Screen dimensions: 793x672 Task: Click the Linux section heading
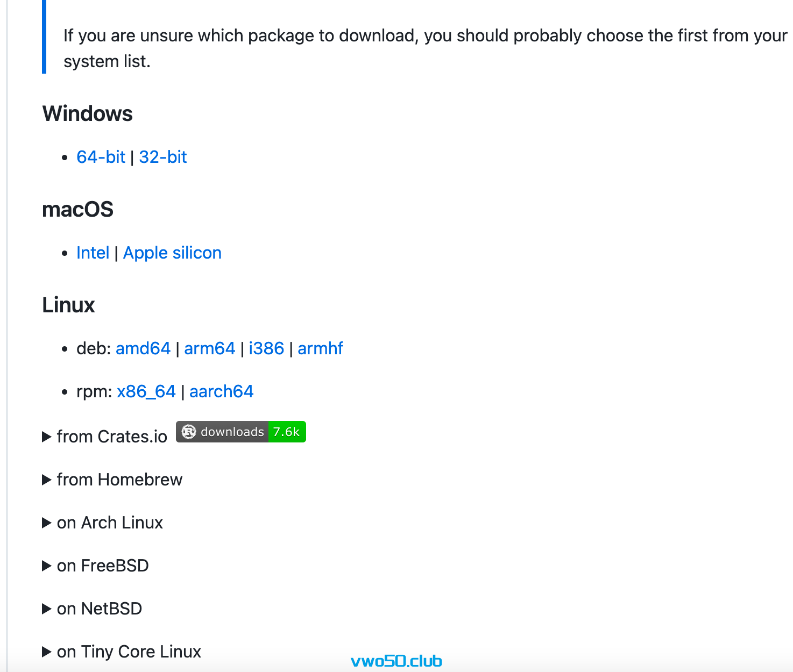(68, 305)
